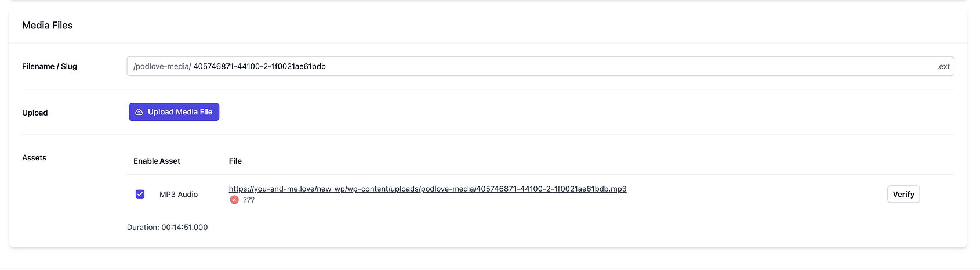The width and height of the screenshot is (980, 270).
Task: Click the /podlove-media/ path prefix
Action: [162, 66]
